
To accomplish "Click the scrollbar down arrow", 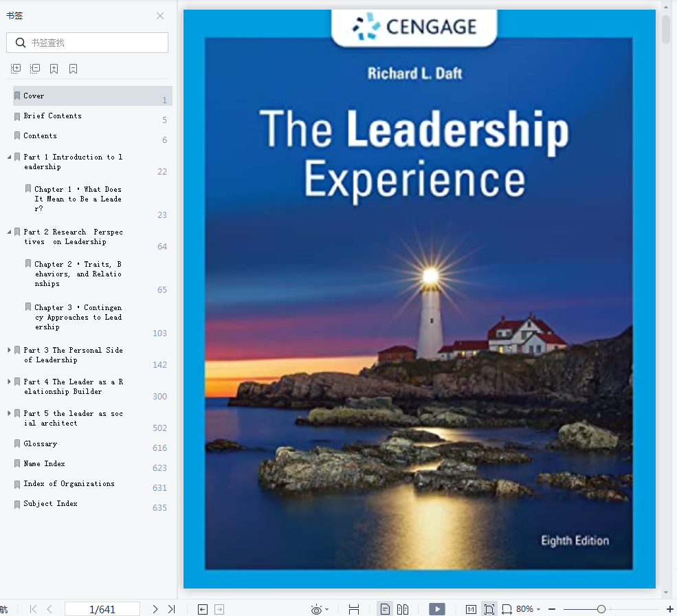I will click(666, 593).
